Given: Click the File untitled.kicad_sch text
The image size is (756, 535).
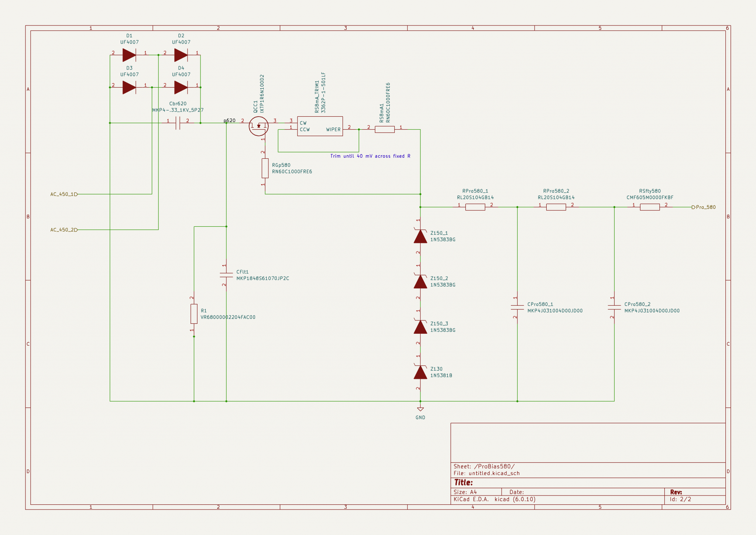Looking at the screenshot, I should 487,473.
